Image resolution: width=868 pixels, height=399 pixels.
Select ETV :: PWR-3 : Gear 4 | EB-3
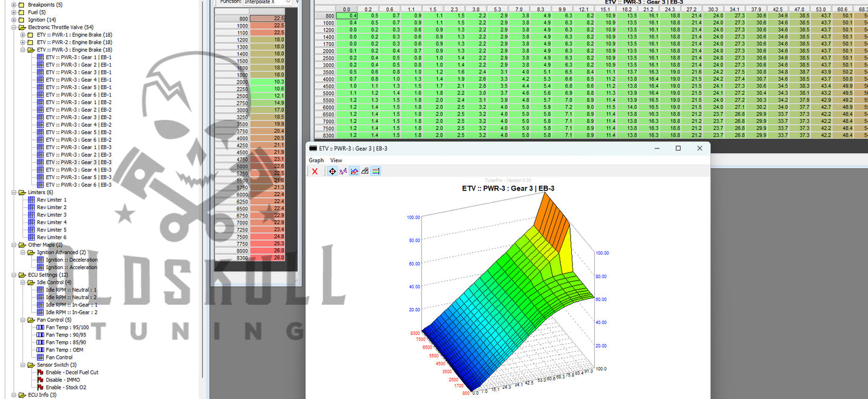[78, 170]
